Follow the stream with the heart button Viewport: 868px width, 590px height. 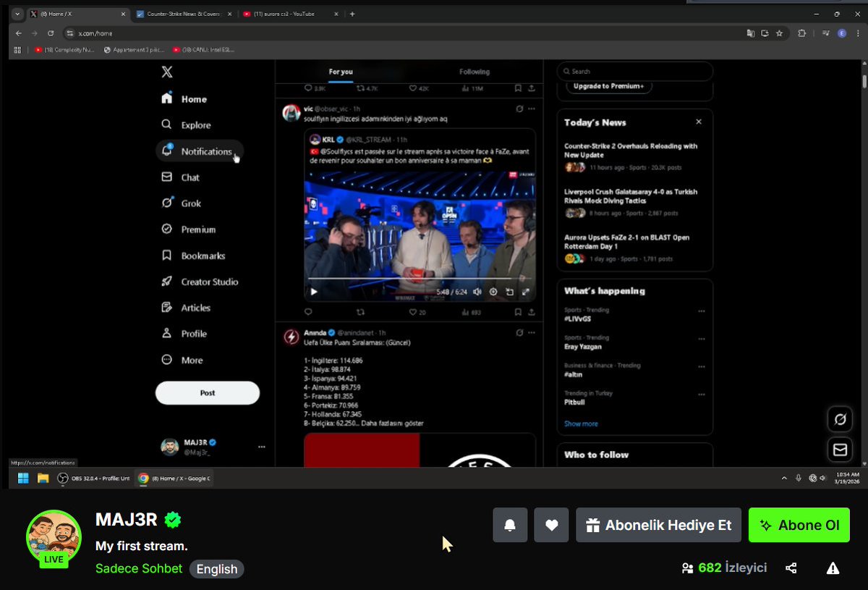point(551,525)
